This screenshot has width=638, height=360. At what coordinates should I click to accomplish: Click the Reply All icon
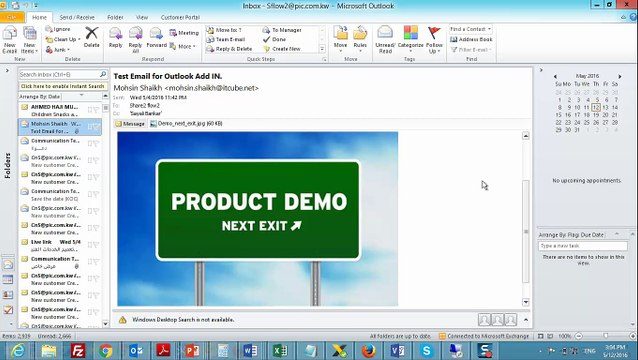(135, 39)
